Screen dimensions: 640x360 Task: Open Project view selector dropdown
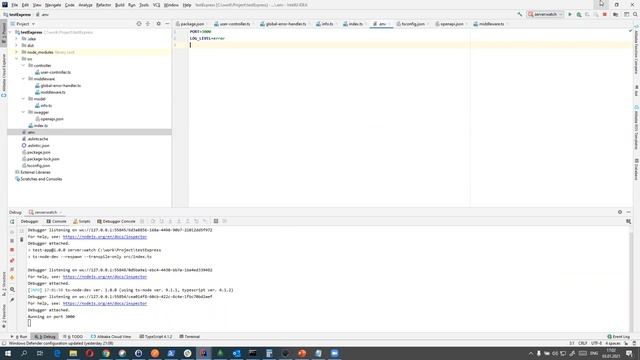tap(23, 24)
